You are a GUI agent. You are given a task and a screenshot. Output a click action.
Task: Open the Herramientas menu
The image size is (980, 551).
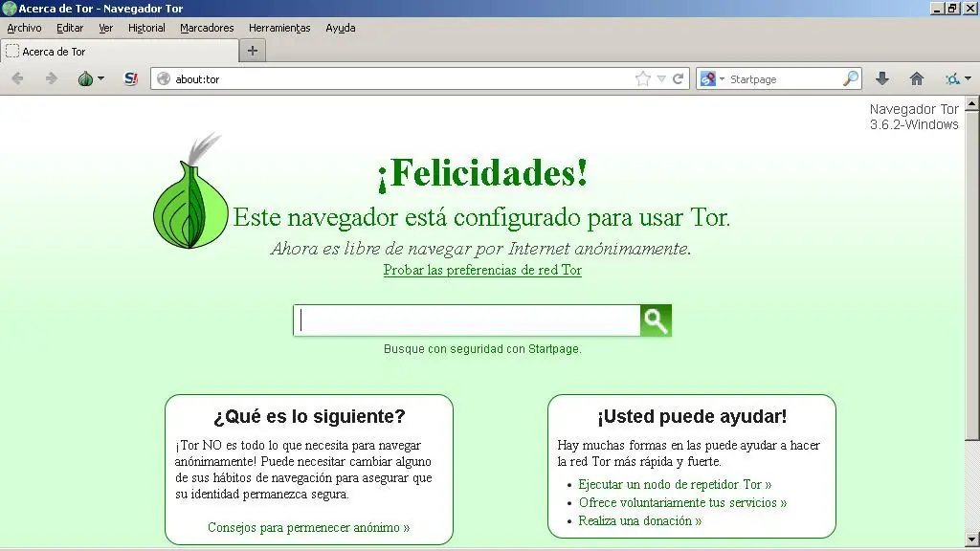coord(279,28)
